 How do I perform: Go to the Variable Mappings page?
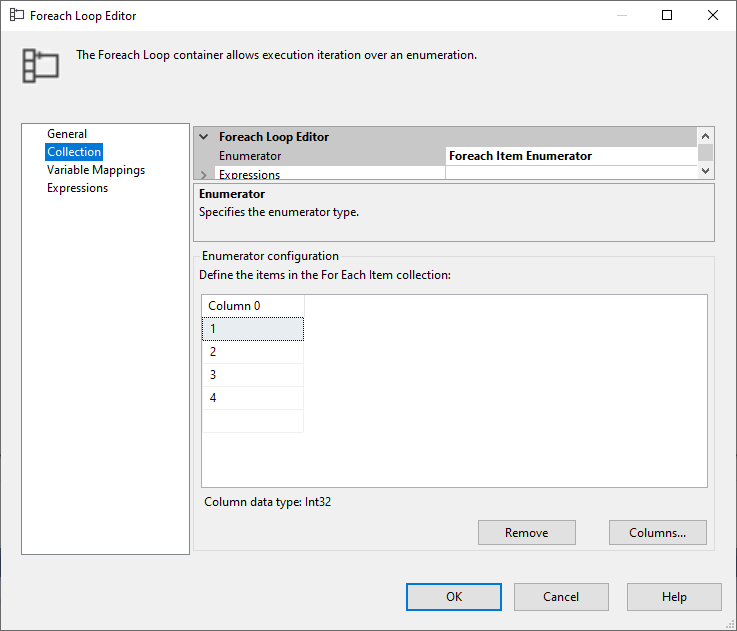[96, 170]
